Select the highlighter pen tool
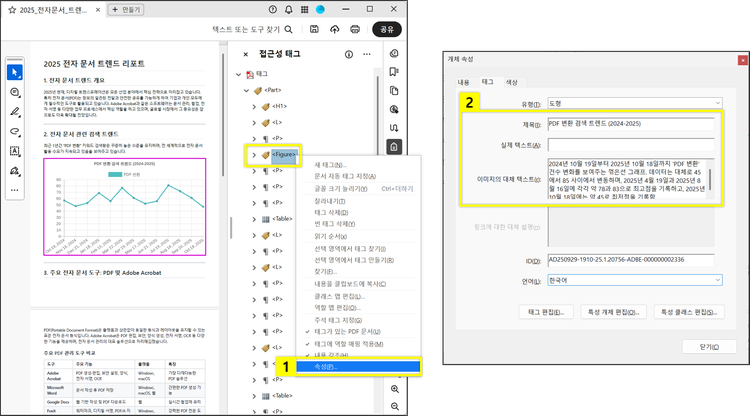This screenshot has width=750, height=416. pos(15,112)
